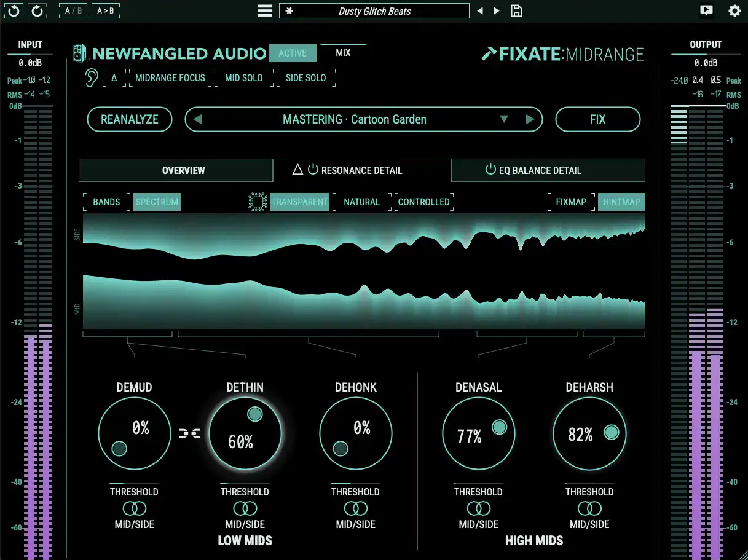Click the DEHARSH knob at 82%
Viewport: 748px width, 560px height.
(589, 433)
